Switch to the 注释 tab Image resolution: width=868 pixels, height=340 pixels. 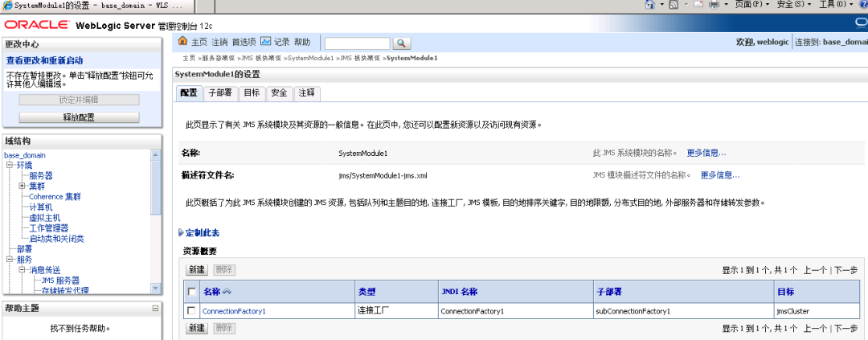[307, 93]
